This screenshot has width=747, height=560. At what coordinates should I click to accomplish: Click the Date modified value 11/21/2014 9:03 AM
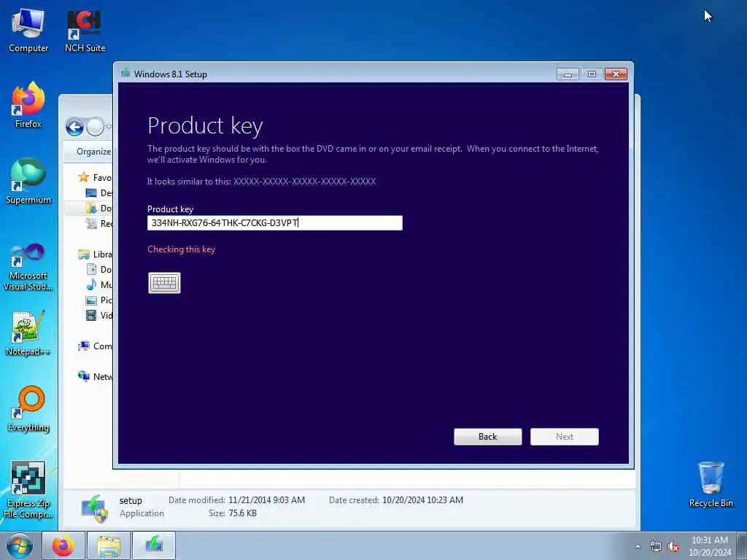coord(266,500)
